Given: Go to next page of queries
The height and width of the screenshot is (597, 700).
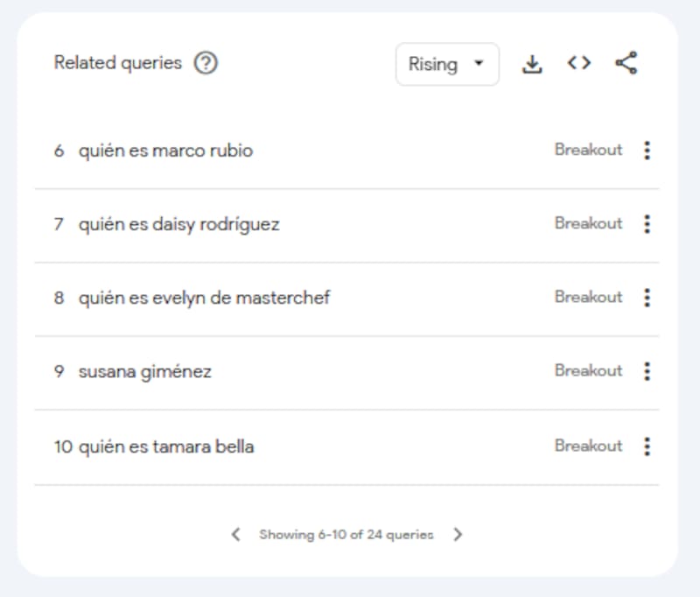Looking at the screenshot, I should point(458,534).
